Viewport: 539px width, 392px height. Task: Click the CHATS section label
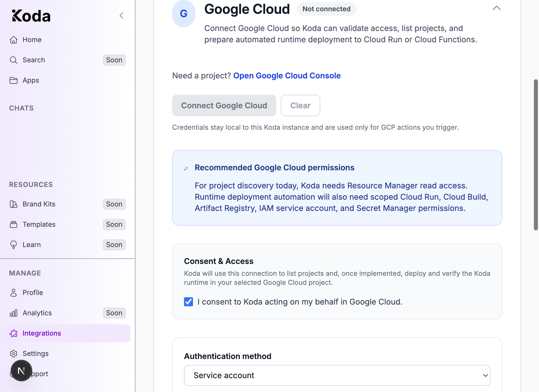coord(21,108)
